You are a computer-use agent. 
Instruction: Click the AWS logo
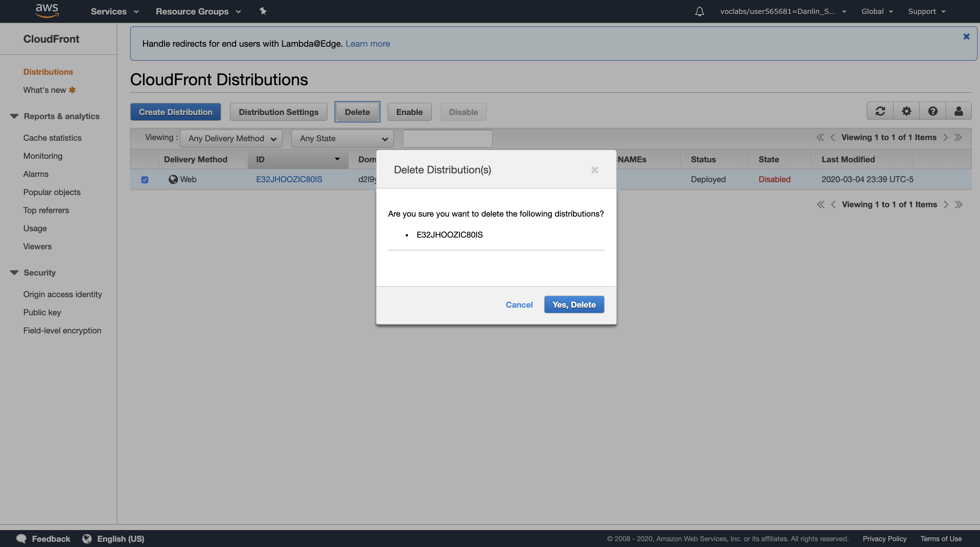pos(47,10)
